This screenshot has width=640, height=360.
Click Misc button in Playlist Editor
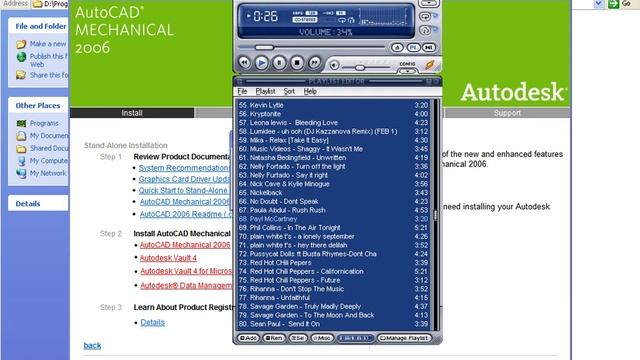322,338
